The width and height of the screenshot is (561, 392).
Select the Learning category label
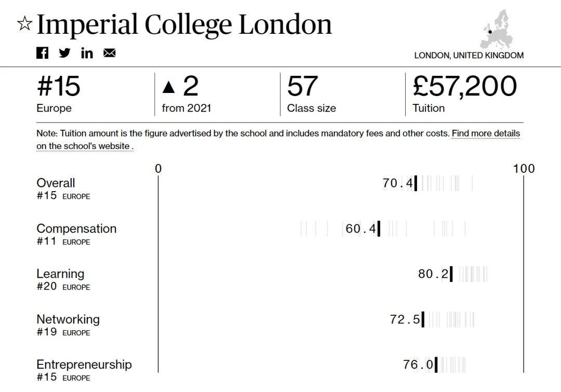pos(60,274)
